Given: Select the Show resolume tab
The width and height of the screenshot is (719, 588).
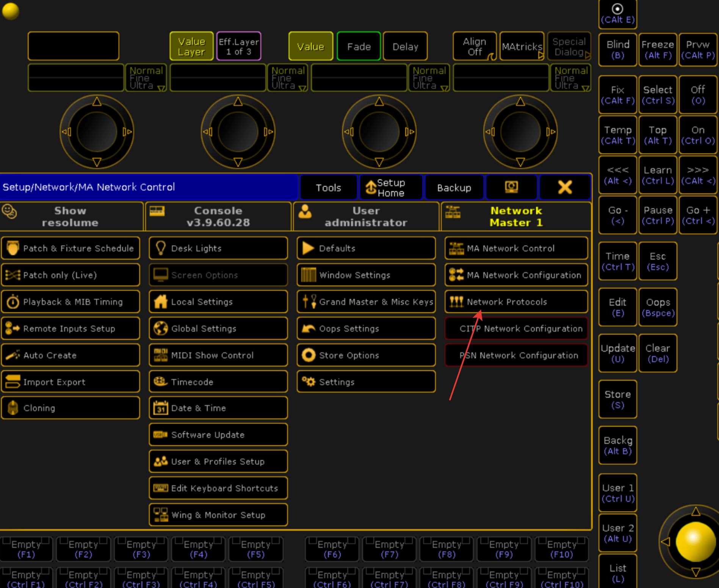Looking at the screenshot, I should (x=72, y=216).
